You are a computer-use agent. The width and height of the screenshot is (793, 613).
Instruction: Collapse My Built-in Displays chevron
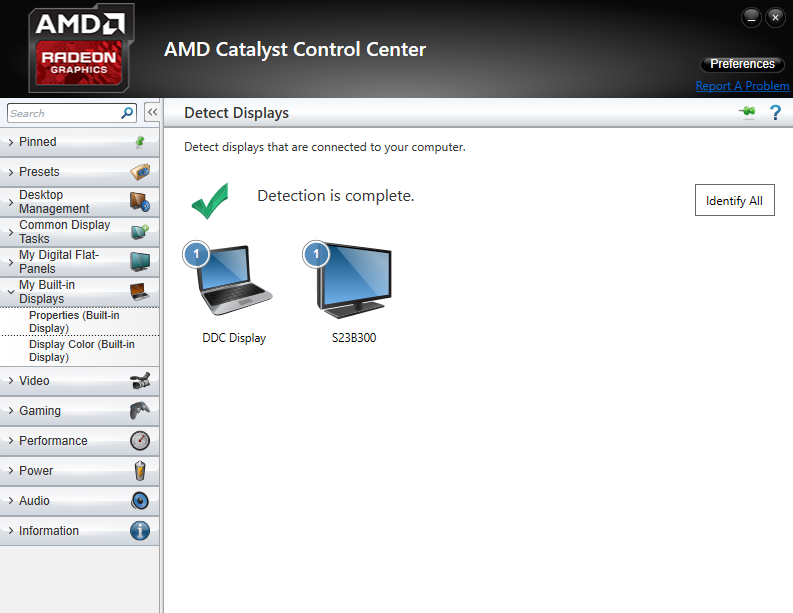click(11, 292)
